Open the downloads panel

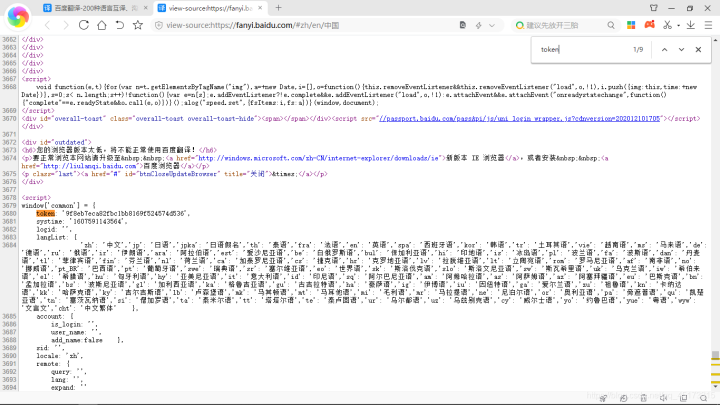[691, 25]
